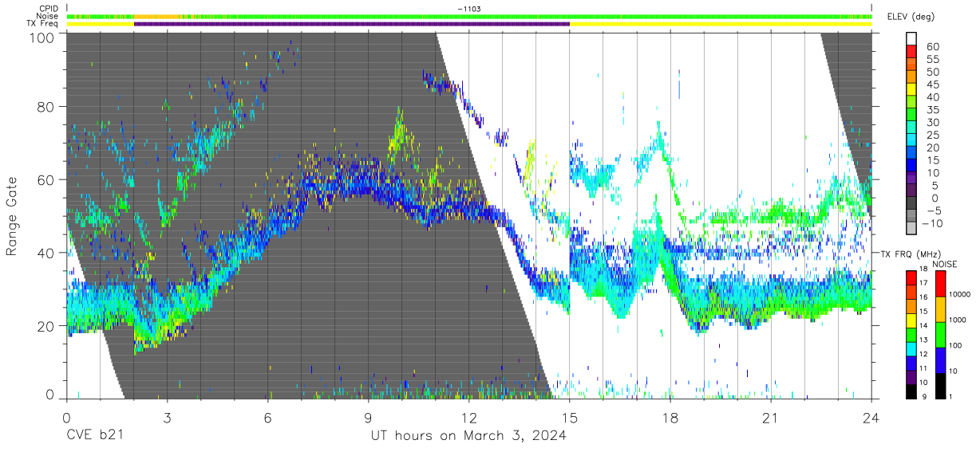Click the 12 hour label on time axis
Image resolution: width=980 pixels, height=452 pixels.
(468, 417)
